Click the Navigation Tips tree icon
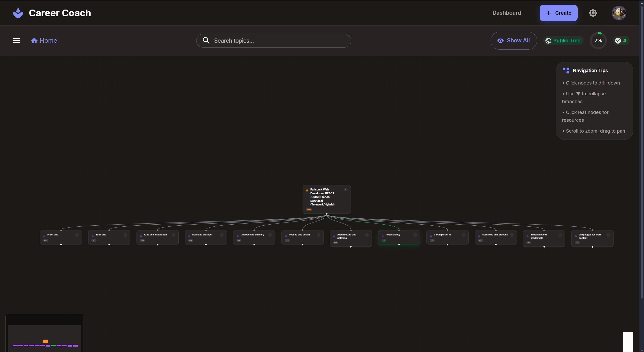 566,71
